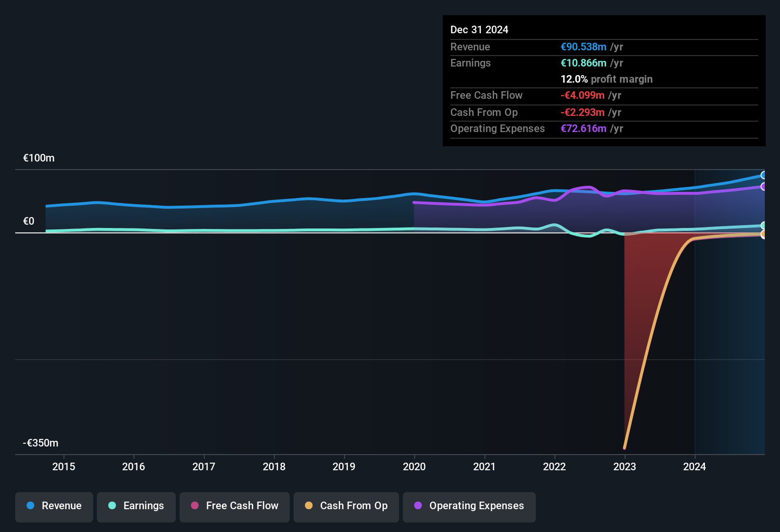Click the Earnings row label in tooltip
This screenshot has width=780, height=532.
470,63
